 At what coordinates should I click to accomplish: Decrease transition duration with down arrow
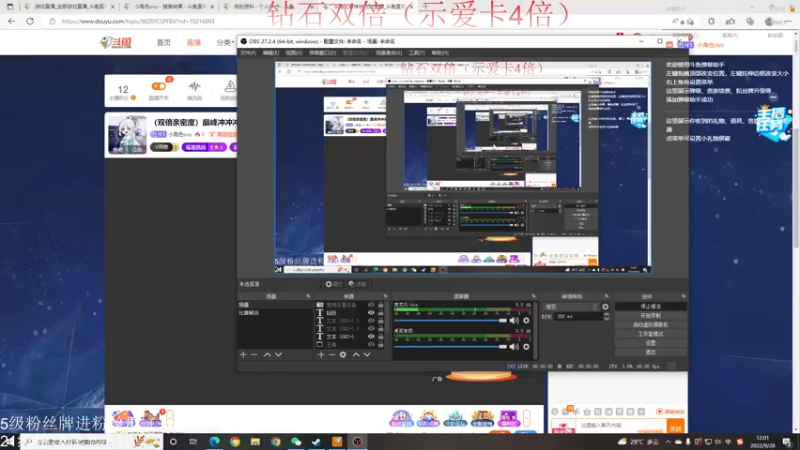(606, 319)
